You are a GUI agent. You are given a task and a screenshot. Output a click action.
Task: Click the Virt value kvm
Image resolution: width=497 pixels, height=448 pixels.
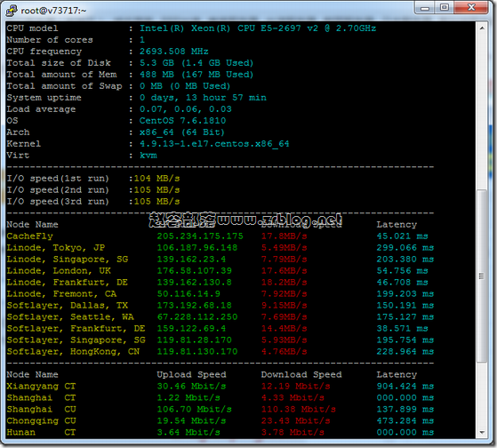148,156
